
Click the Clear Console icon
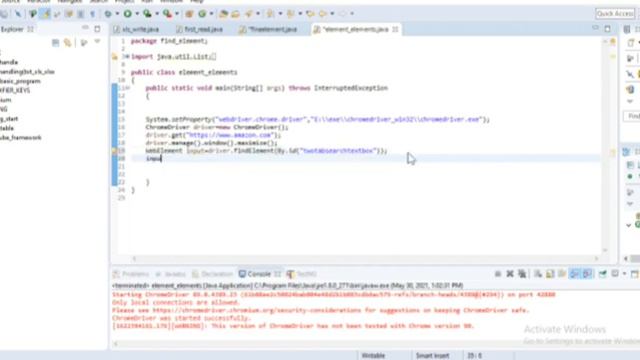[x=538, y=274]
